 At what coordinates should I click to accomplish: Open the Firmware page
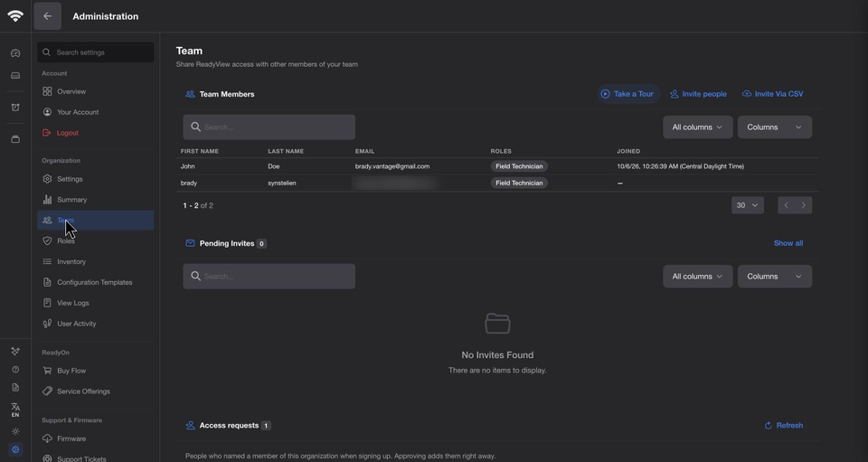pyautogui.click(x=96, y=438)
